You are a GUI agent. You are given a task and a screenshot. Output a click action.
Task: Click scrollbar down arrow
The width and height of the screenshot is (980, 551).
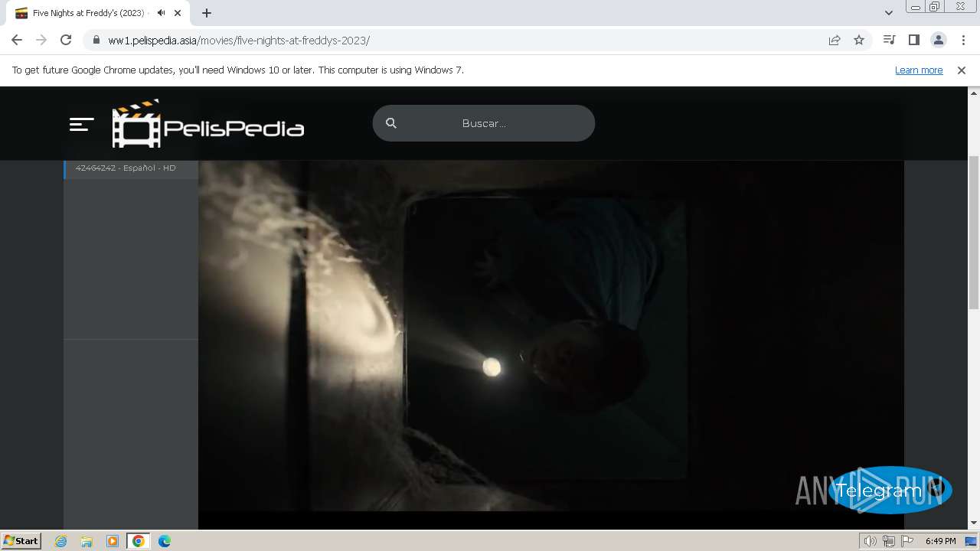[974, 523]
